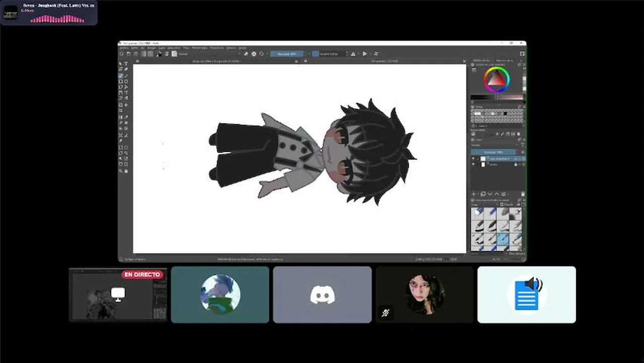Toggle horizontal mirror tool

[353, 54]
